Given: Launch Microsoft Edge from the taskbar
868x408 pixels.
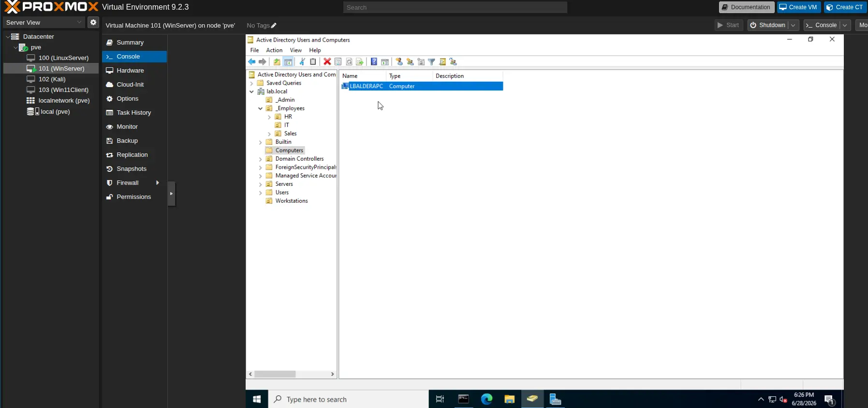Looking at the screenshot, I should [486, 399].
